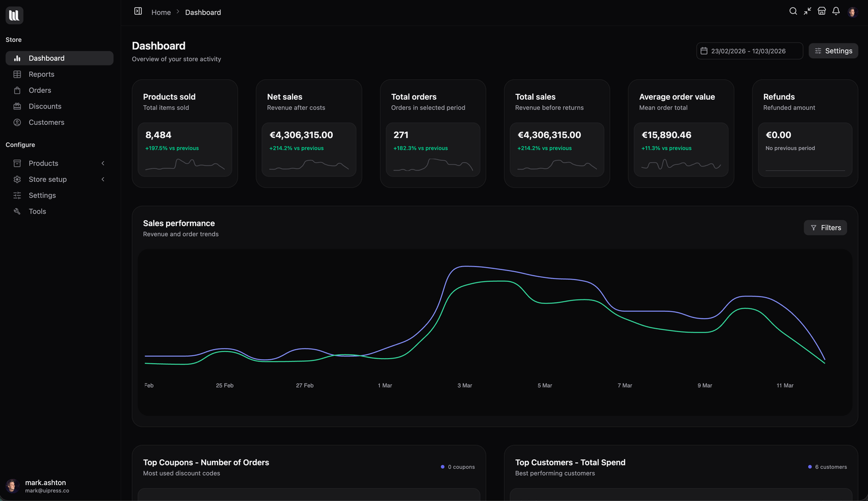Click the blue 0 coupons legend dot
Viewport: 868px width, 501px height.
point(442,467)
